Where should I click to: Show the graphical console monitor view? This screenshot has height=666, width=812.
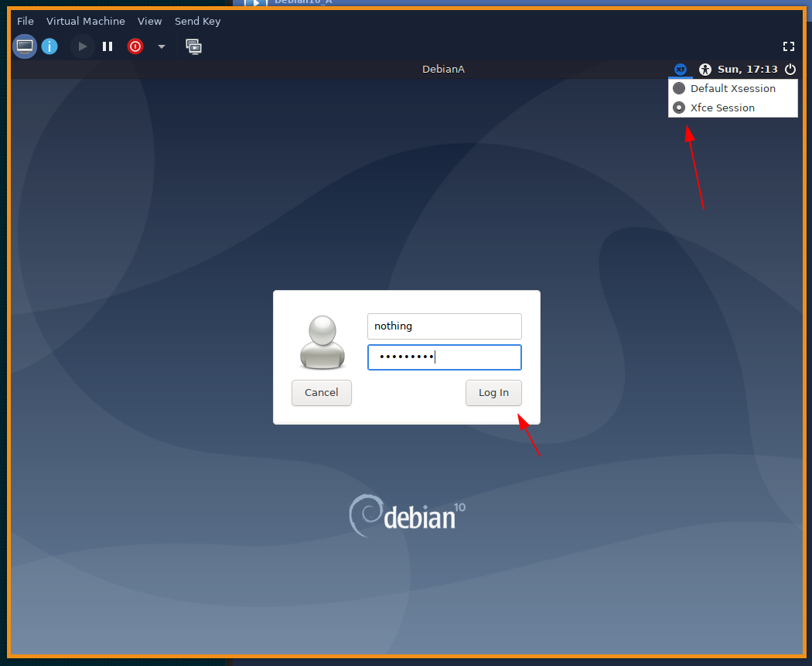point(24,46)
